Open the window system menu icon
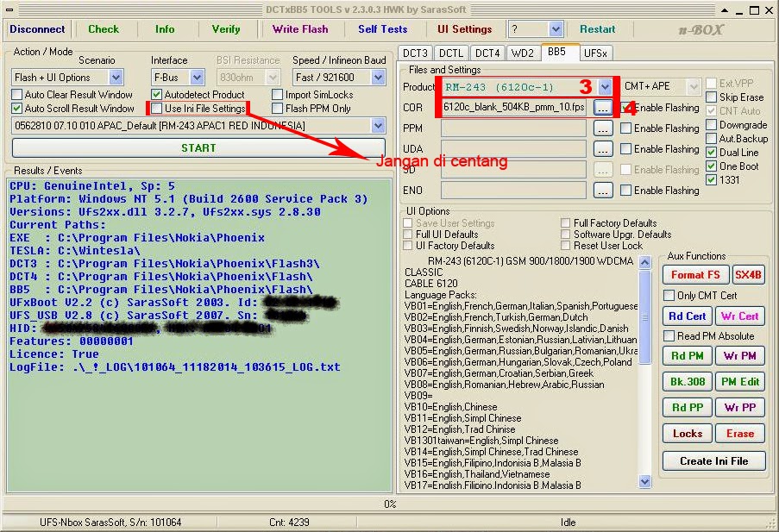779x532 pixels. point(10,9)
